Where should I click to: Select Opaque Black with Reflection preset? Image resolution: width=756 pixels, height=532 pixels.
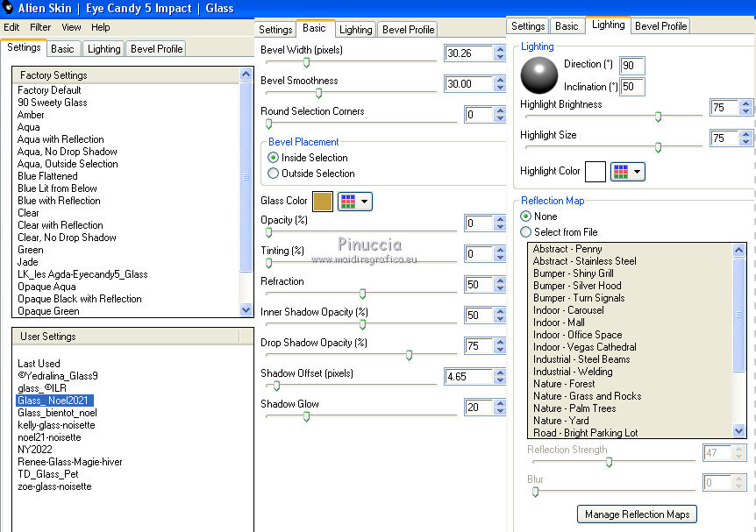(x=80, y=299)
